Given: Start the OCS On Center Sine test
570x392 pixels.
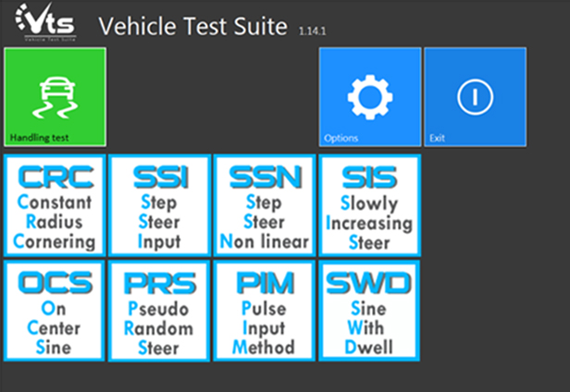Looking at the screenshot, I should point(55,311).
